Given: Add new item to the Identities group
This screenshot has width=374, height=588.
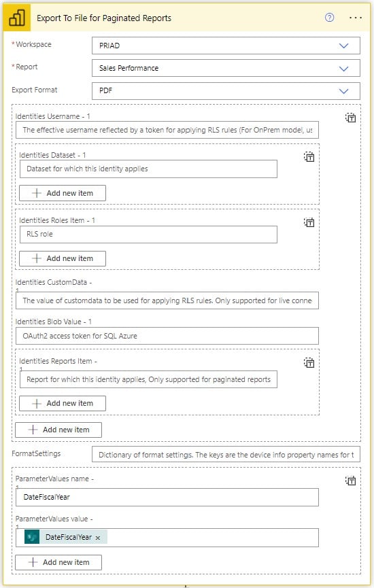Looking at the screenshot, I should tap(58, 430).
